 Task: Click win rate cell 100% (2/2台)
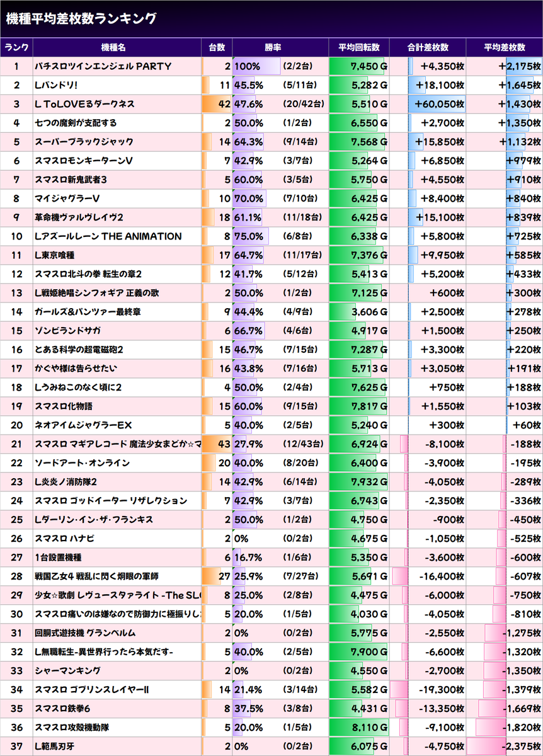click(280, 66)
